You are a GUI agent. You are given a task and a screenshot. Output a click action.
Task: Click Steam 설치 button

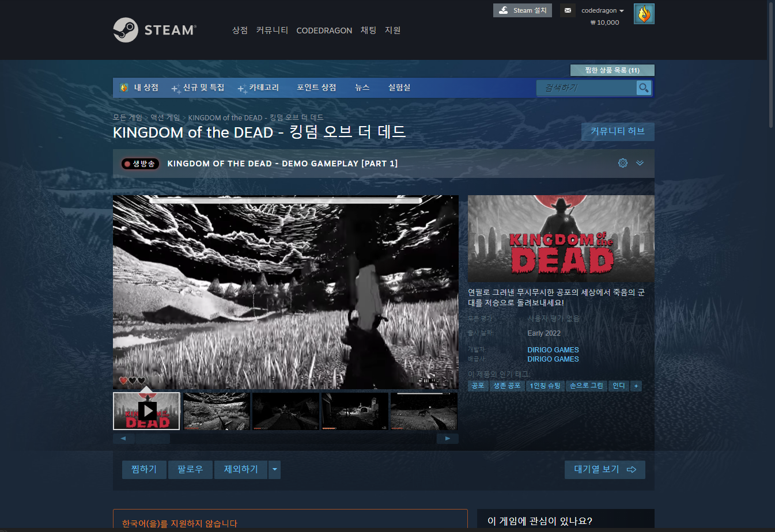coord(523,10)
